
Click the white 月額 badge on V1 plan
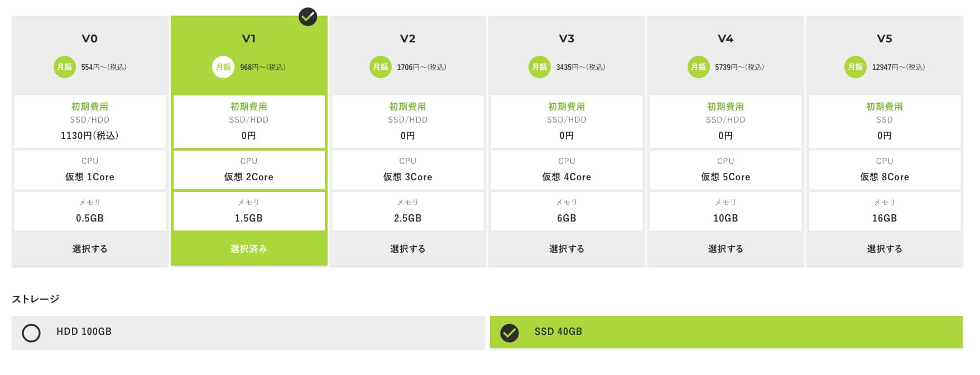[223, 67]
